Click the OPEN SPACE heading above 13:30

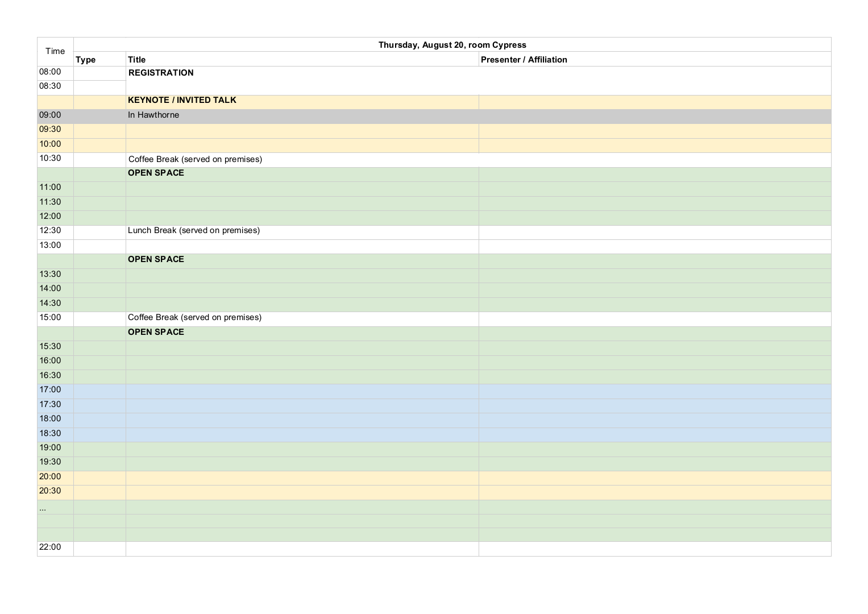click(156, 259)
